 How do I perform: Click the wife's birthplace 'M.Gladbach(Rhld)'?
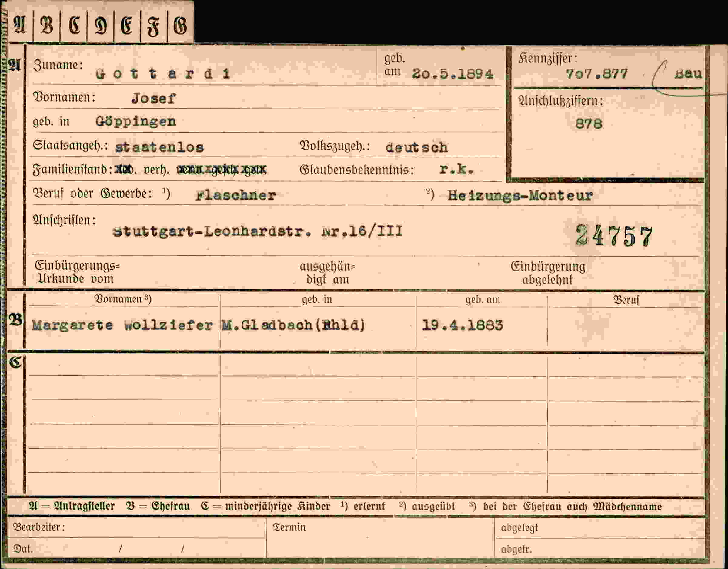(x=293, y=325)
